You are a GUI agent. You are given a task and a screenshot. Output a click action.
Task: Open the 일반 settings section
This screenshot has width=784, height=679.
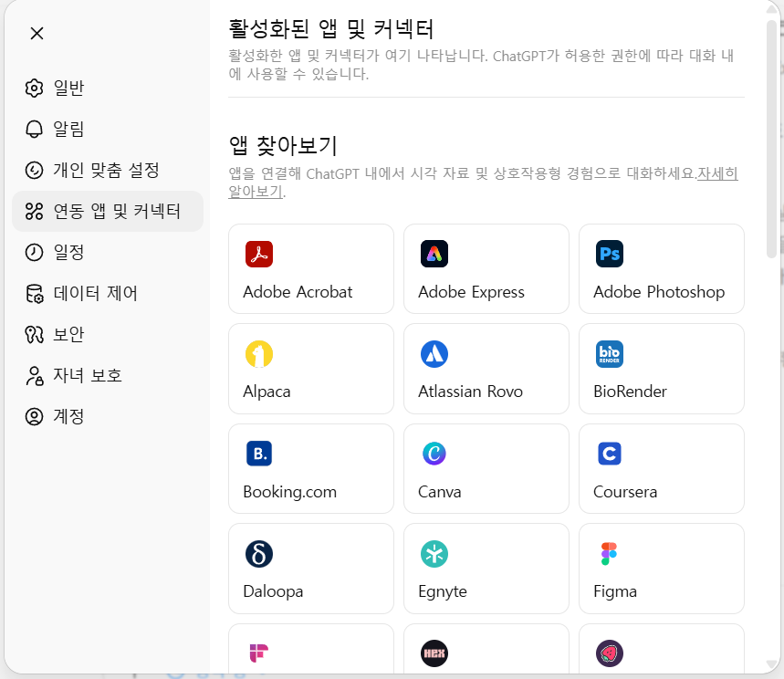click(108, 88)
